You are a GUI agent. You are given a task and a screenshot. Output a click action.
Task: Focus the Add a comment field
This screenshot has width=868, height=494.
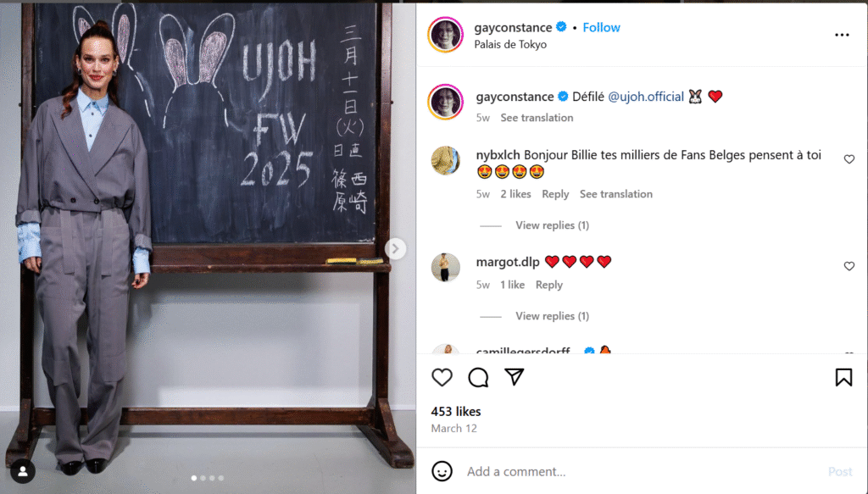pos(643,471)
